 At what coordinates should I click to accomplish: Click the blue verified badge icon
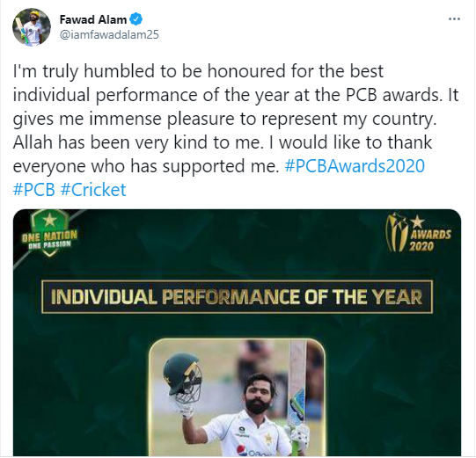tap(136, 19)
